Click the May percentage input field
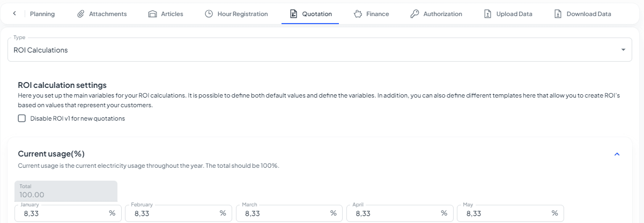Screen dimensions: 644x223 [x=504, y=213]
